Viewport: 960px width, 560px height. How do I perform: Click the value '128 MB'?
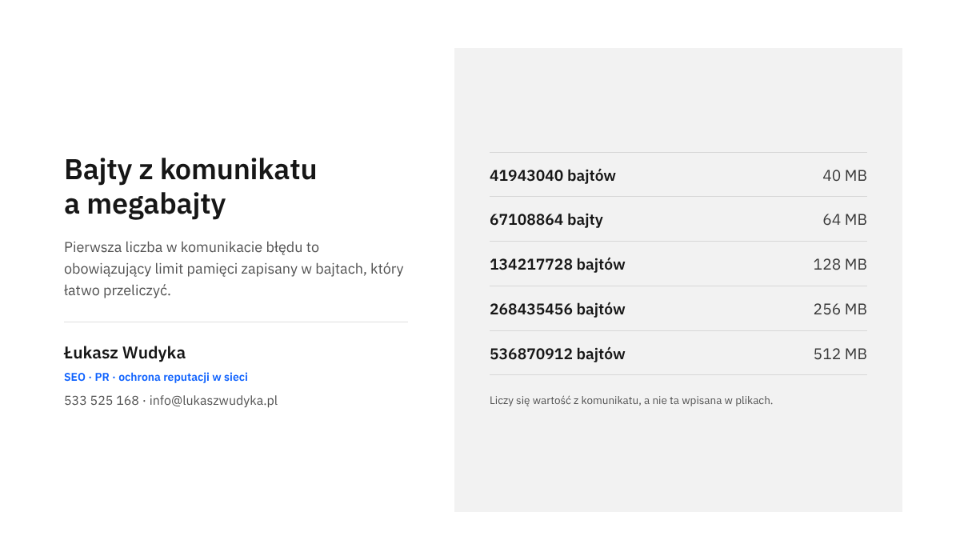tap(840, 264)
